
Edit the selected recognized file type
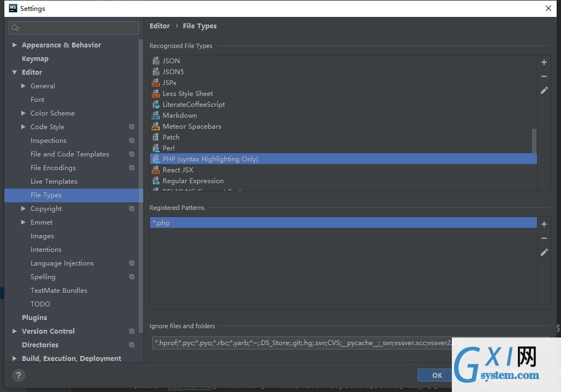[544, 91]
